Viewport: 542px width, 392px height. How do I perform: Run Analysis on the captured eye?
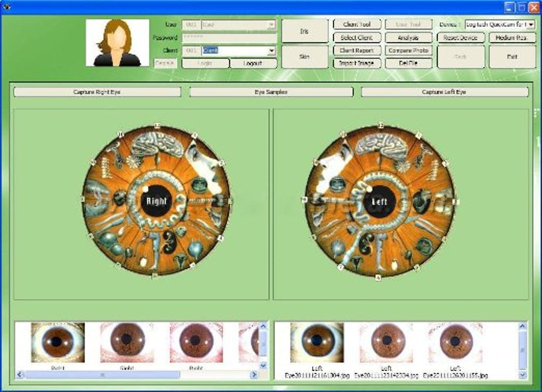tap(408, 37)
